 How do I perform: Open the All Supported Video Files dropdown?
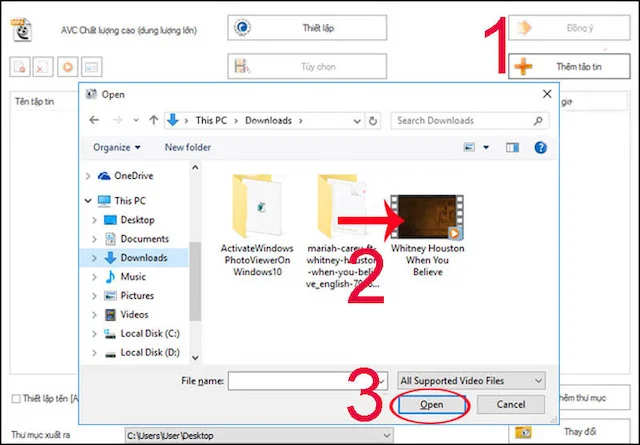pos(471,380)
